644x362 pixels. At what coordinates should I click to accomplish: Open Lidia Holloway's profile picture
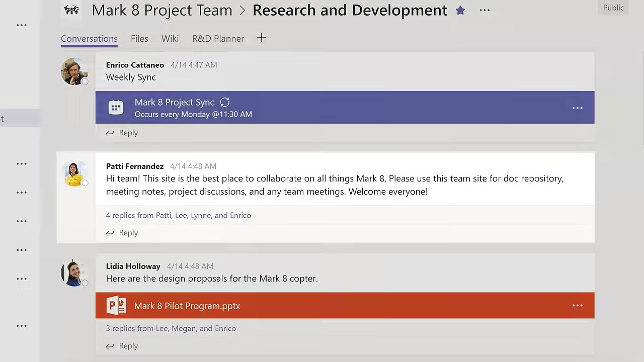(x=74, y=273)
